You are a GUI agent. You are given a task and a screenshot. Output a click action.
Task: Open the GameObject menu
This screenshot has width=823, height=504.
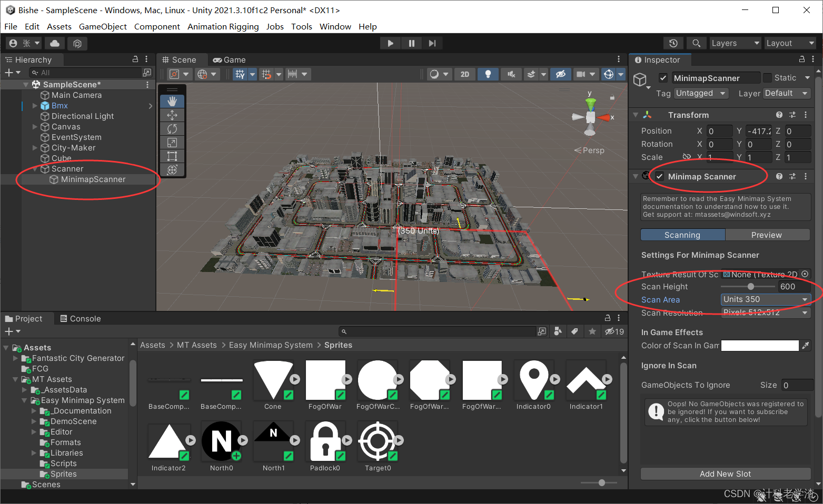(x=103, y=26)
